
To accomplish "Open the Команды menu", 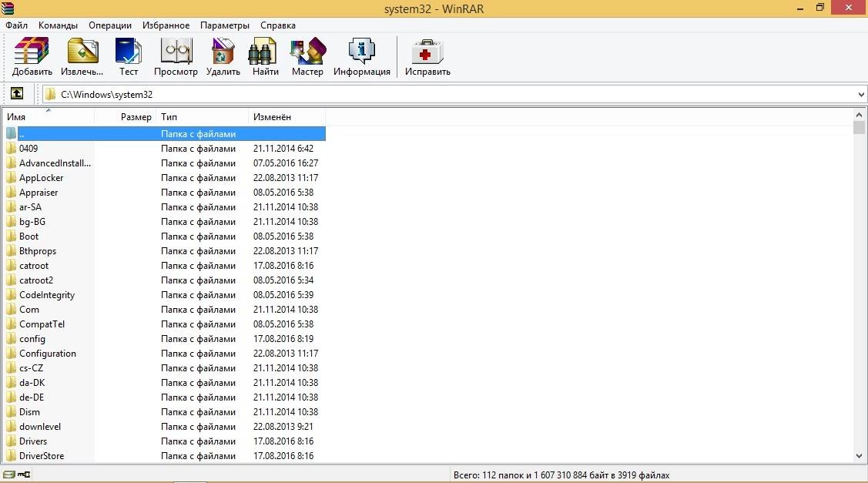I will pyautogui.click(x=58, y=25).
